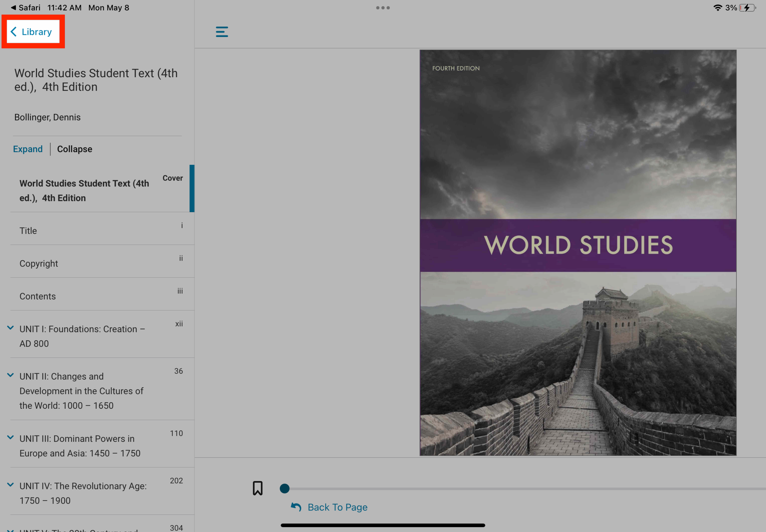The height and width of the screenshot is (532, 766).
Task: Open the Contents page entry
Action: 102,294
